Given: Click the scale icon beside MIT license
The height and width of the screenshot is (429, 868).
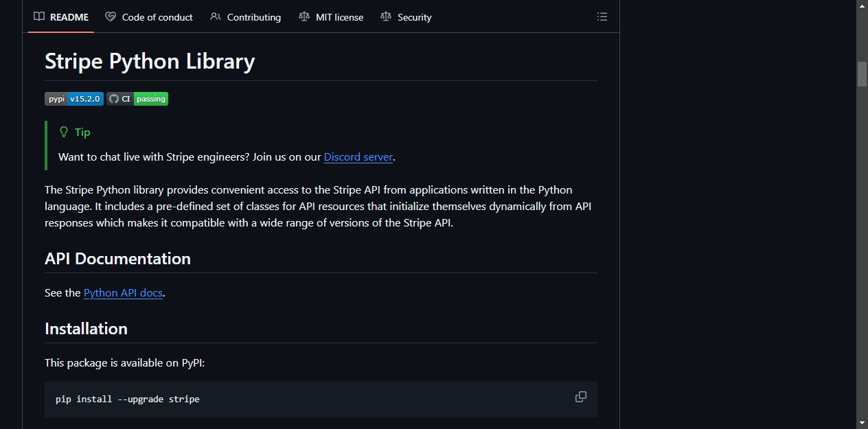Looking at the screenshot, I should click(x=304, y=16).
